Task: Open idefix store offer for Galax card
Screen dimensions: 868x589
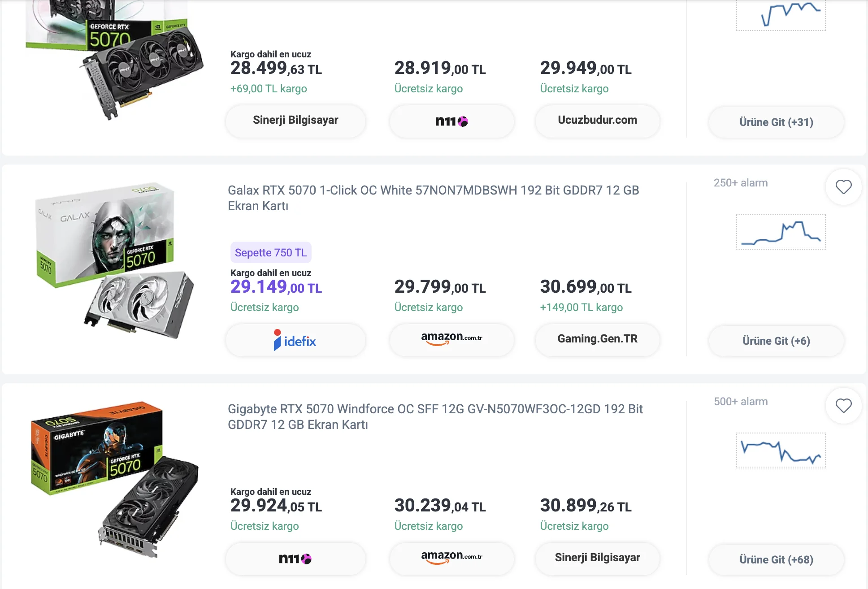Action: coord(295,340)
